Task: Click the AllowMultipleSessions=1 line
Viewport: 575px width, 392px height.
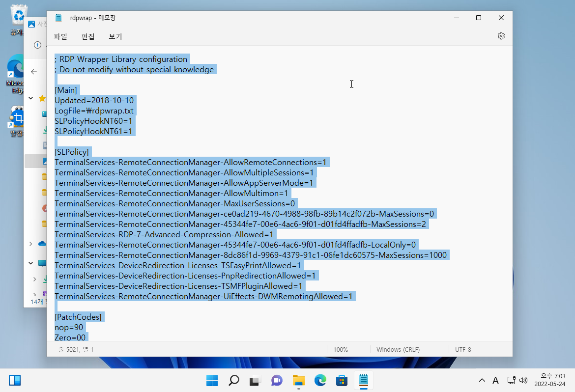Action: point(184,172)
